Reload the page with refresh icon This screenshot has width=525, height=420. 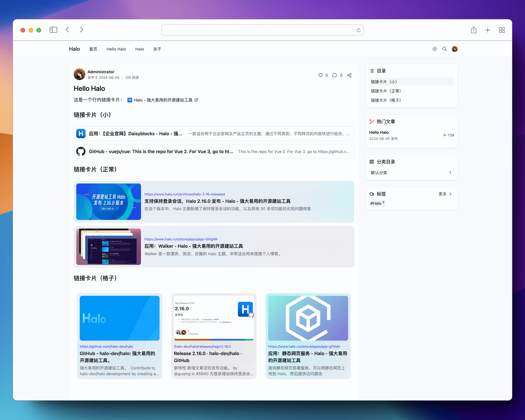pos(358,30)
